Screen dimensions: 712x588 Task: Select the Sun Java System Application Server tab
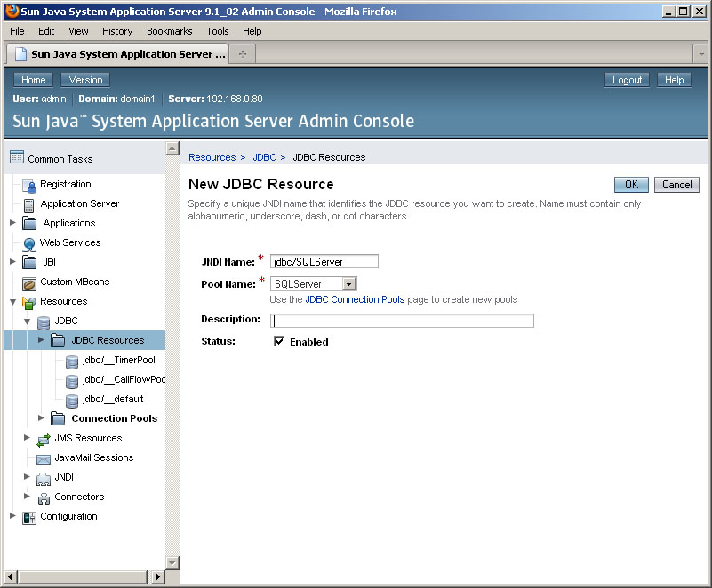(117, 54)
